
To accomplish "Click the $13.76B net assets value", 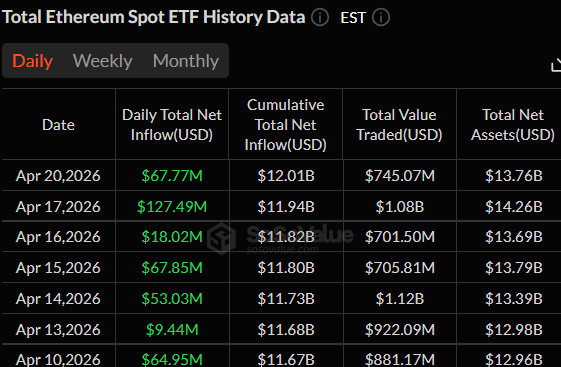I will click(513, 176).
